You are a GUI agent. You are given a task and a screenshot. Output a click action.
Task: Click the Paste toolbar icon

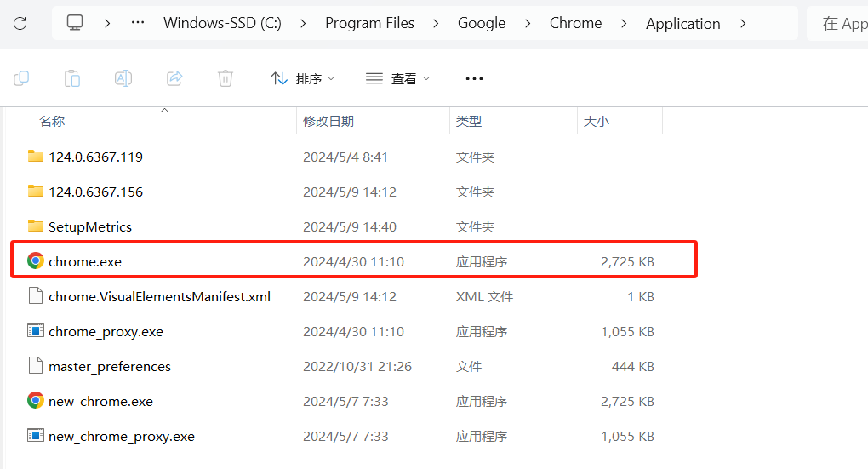coord(72,78)
